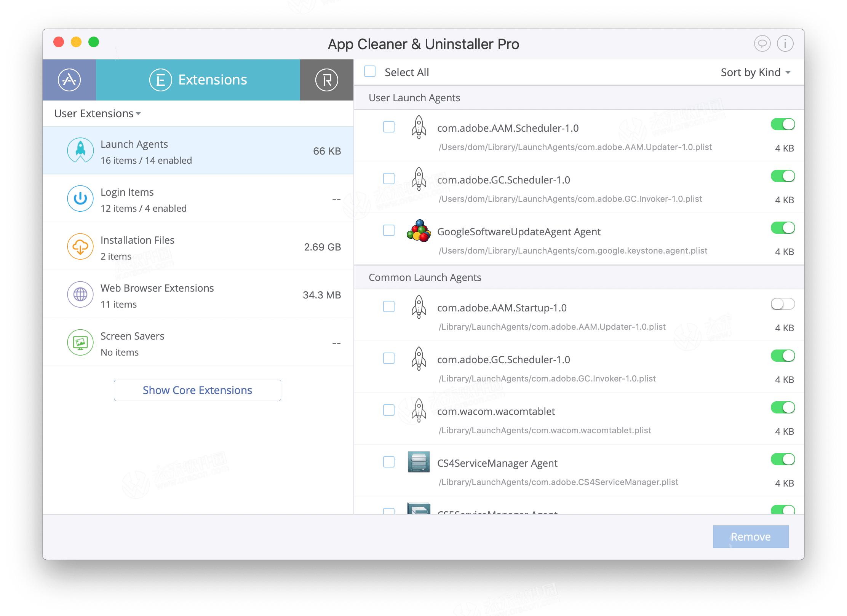This screenshot has width=847, height=616.
Task: Click the feedback speech bubble icon
Action: pyautogui.click(x=762, y=43)
